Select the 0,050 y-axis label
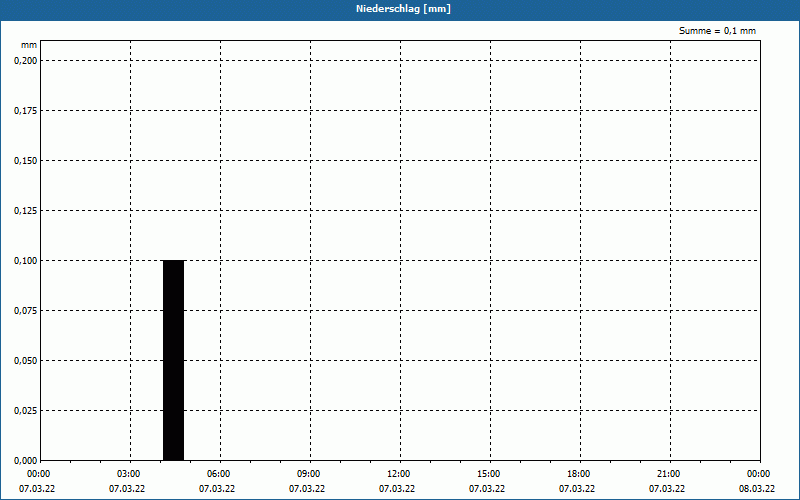Viewport: 800px width, 500px height. (x=26, y=361)
